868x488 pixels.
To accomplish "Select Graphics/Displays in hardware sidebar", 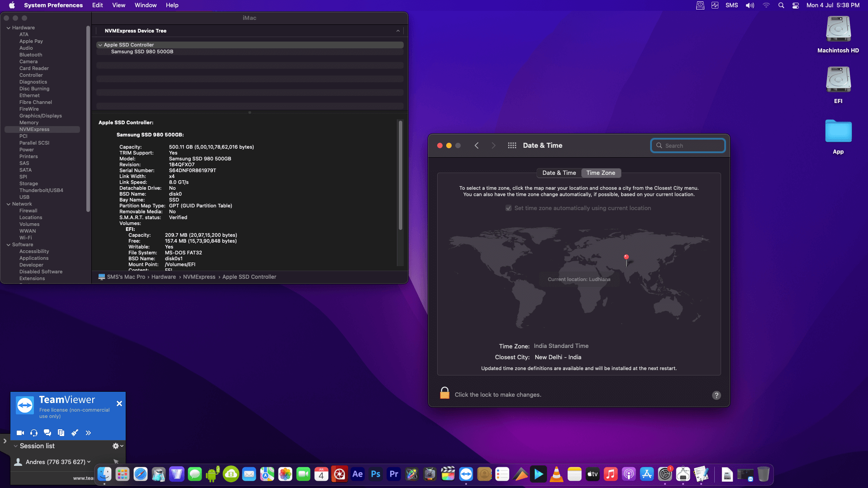I will (x=41, y=116).
